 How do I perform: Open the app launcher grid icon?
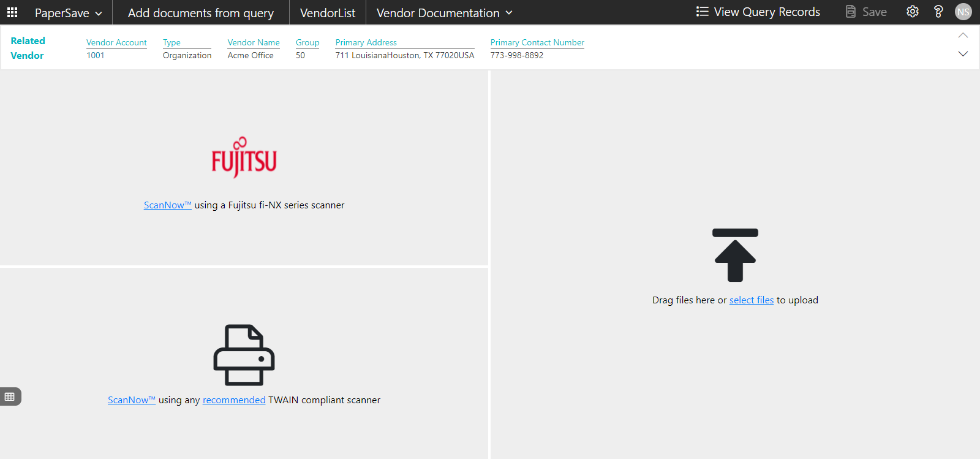12,12
